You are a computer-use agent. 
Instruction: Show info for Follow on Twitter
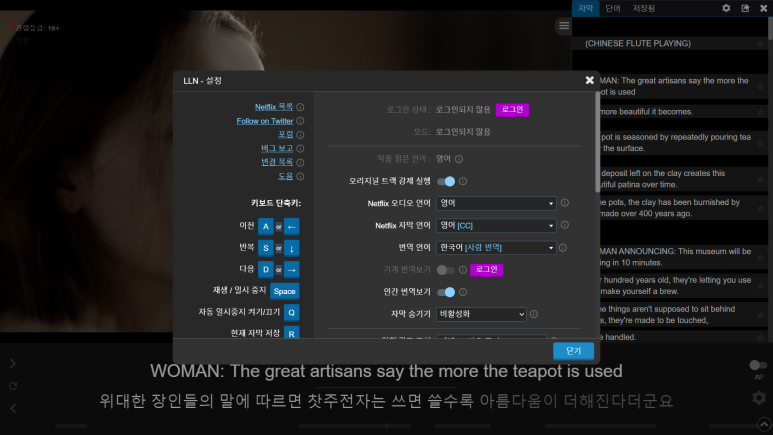pyautogui.click(x=300, y=121)
